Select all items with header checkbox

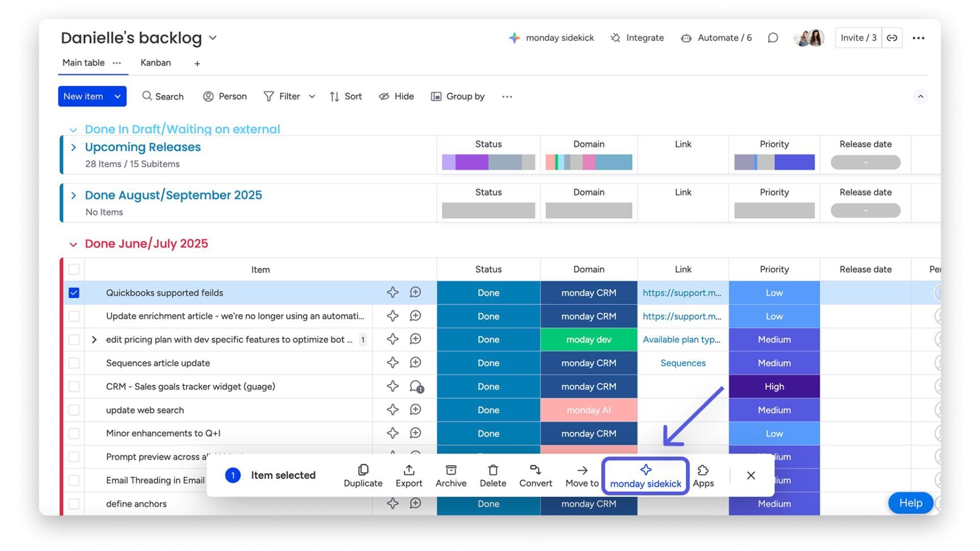point(74,269)
